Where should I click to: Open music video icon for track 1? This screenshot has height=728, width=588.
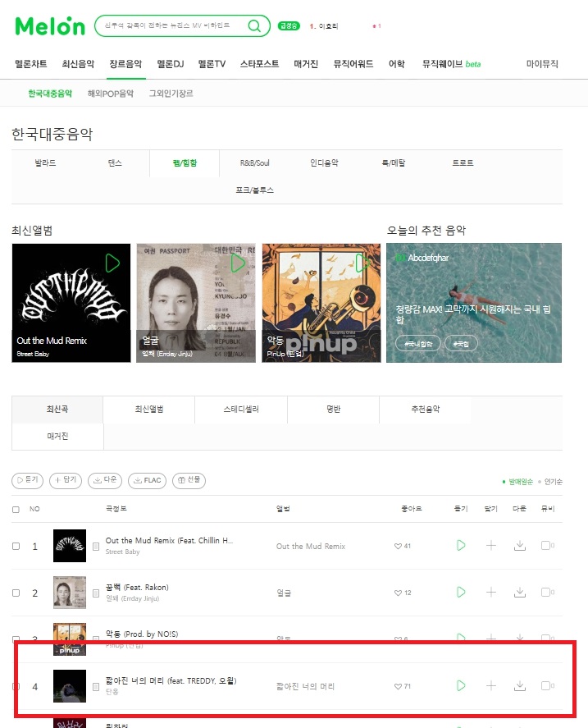coord(548,546)
